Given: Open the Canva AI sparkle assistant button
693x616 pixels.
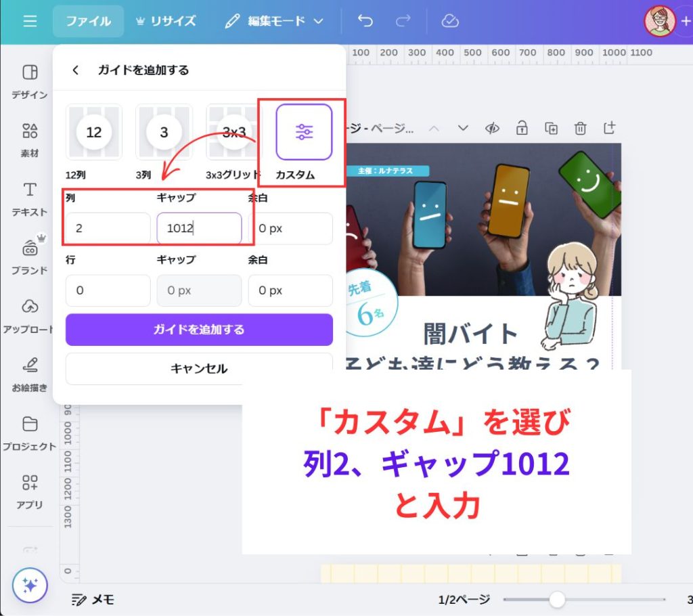Looking at the screenshot, I should [x=30, y=585].
